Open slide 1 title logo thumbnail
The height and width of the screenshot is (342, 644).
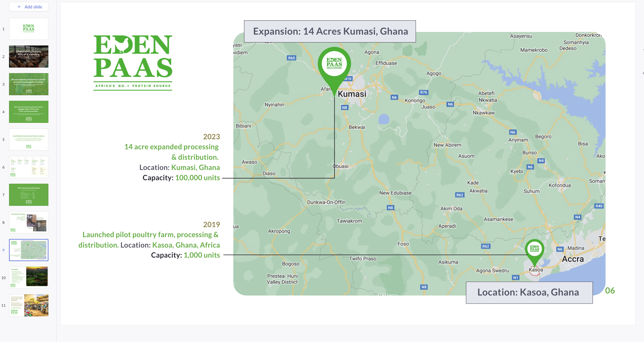coord(29,29)
